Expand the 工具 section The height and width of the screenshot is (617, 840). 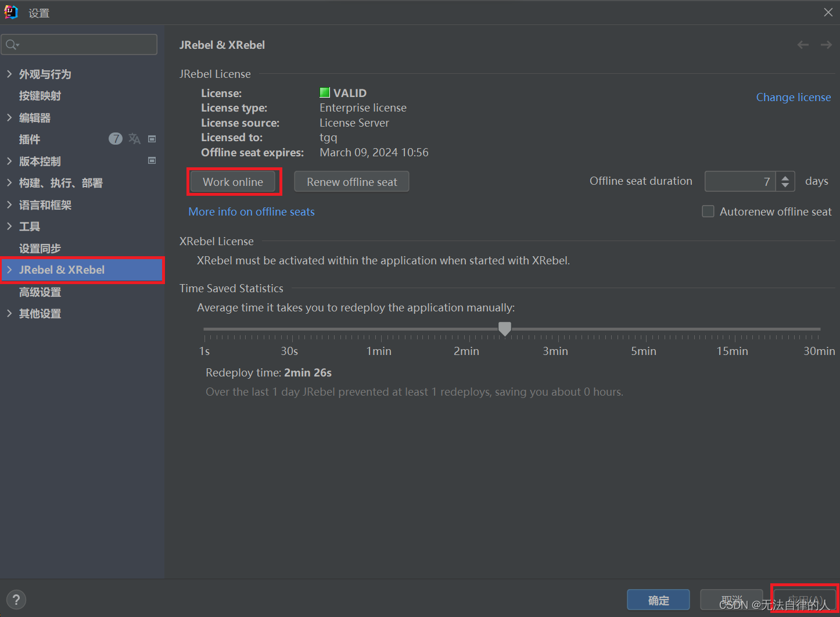pos(9,226)
